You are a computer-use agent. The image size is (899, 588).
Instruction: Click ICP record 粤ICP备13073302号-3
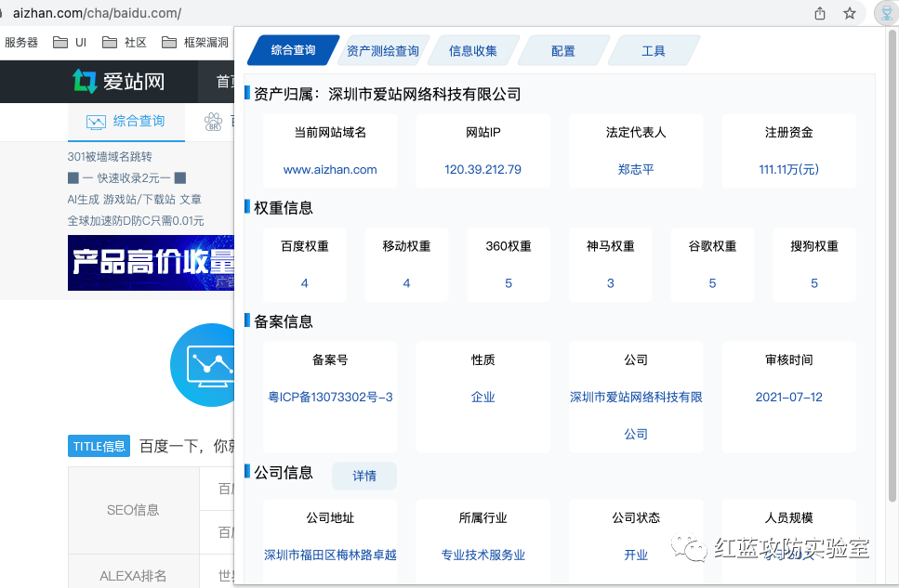[x=330, y=398]
